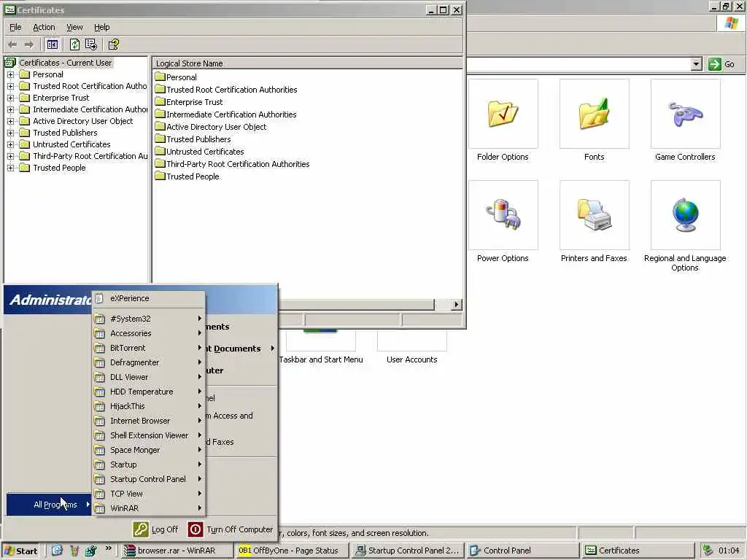This screenshot has height=560, width=747.
Task: Click All Programs in Start menu
Action: (x=49, y=505)
